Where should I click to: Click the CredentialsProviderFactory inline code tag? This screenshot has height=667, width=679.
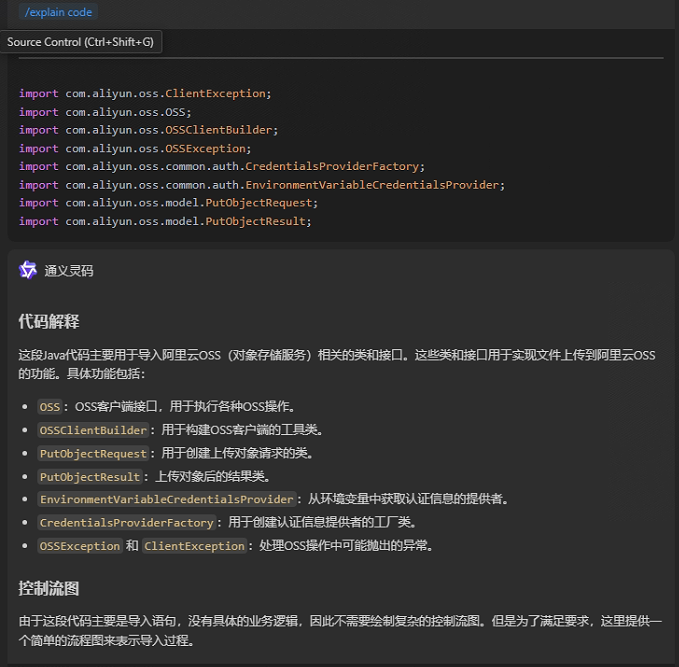[x=126, y=522]
